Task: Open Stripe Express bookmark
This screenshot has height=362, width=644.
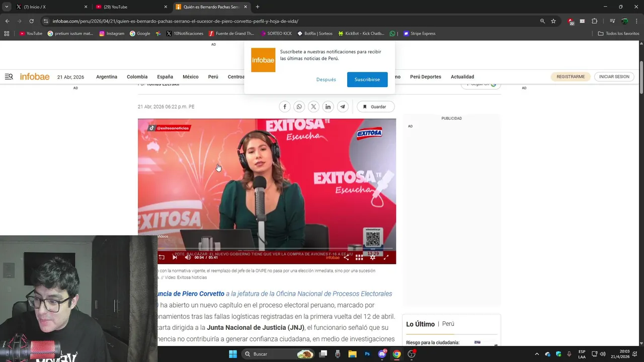Action: pos(419,33)
